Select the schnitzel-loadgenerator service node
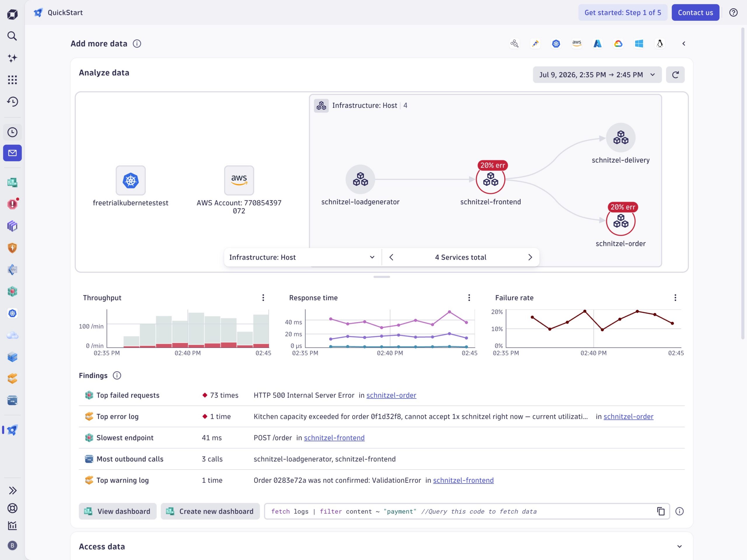 [360, 179]
